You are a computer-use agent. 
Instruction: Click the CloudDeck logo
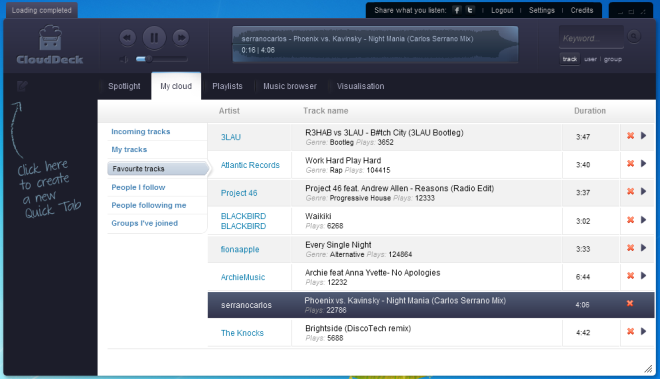[50, 45]
